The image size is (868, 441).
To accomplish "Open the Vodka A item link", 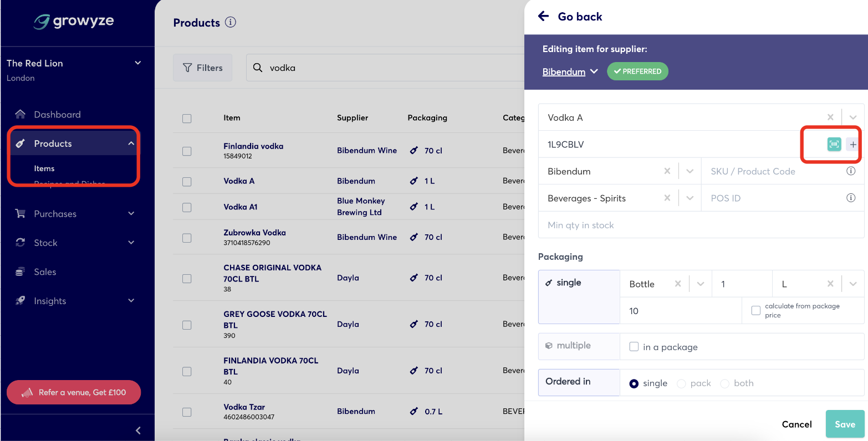I will (x=239, y=181).
